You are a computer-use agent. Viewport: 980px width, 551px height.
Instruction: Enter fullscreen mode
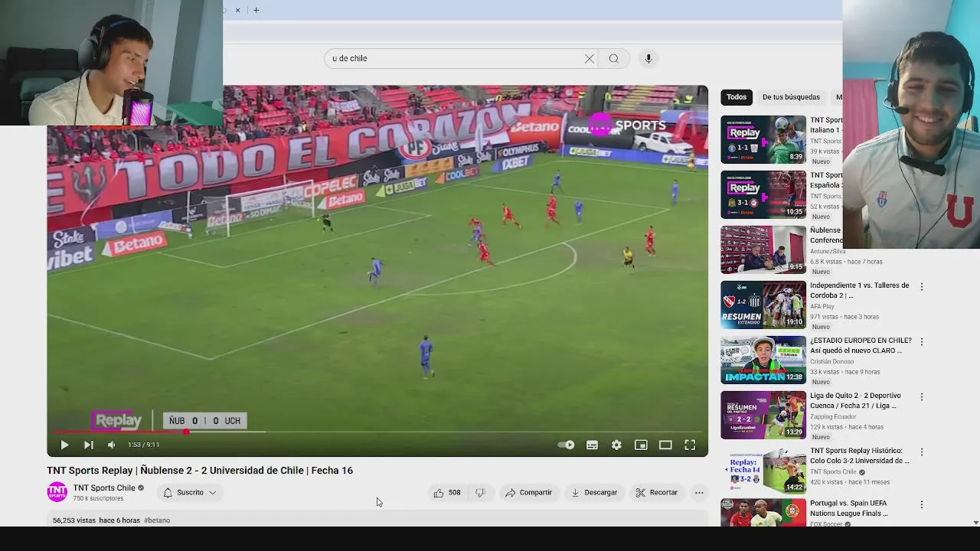tap(690, 445)
